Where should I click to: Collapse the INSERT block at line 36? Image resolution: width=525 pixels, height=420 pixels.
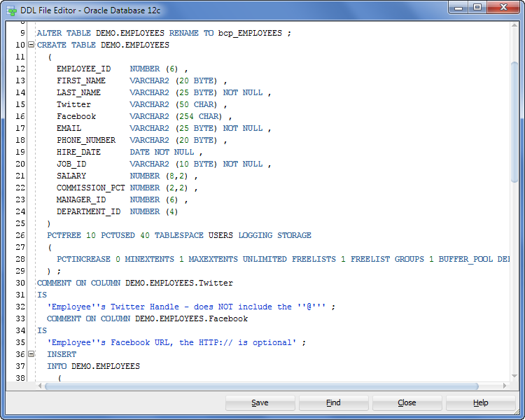31,354
